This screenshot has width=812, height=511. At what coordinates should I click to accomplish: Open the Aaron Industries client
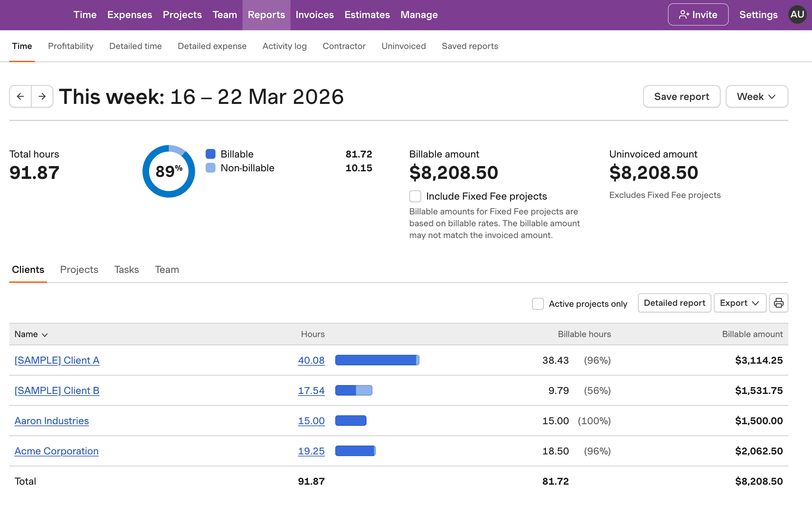click(x=51, y=421)
